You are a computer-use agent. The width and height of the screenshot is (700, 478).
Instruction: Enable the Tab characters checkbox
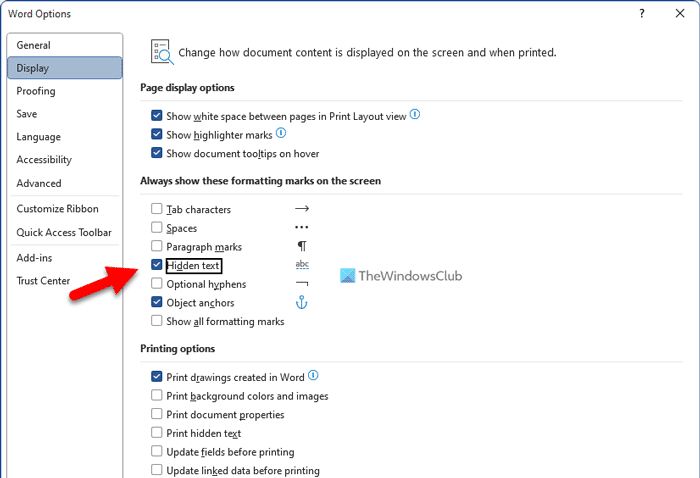click(x=156, y=209)
